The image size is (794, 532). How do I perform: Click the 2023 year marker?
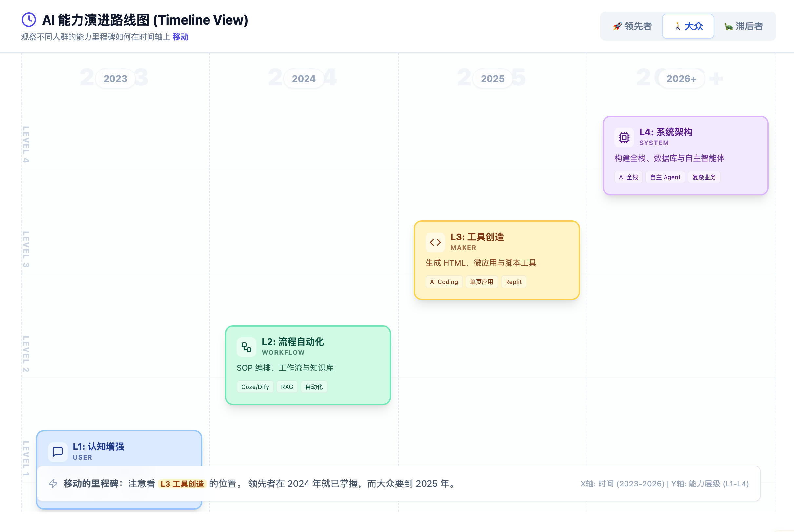coord(115,79)
